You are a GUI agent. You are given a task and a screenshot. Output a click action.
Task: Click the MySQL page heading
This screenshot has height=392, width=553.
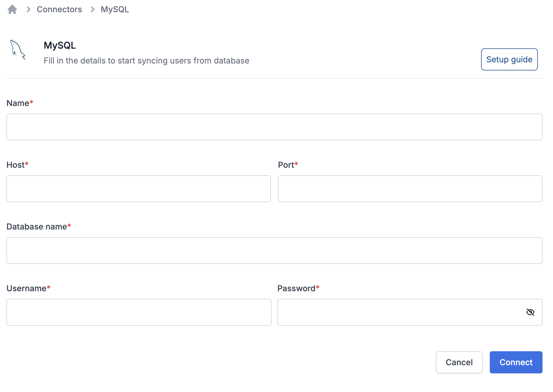click(x=60, y=45)
